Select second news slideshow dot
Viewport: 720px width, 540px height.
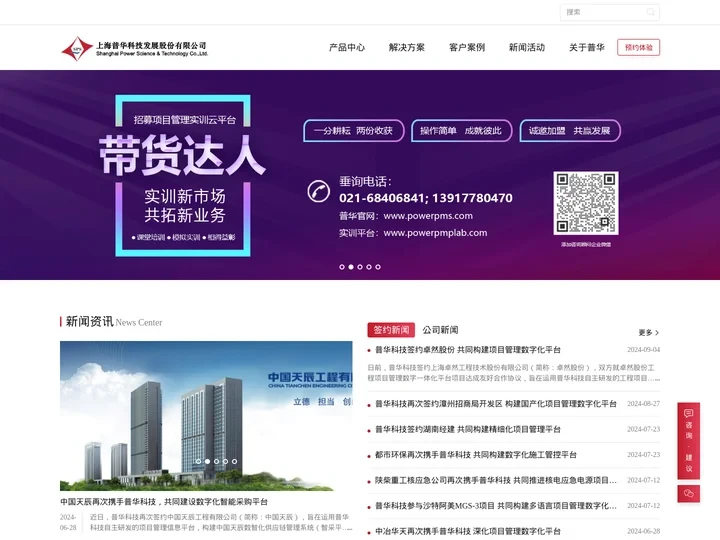[x=208, y=461]
